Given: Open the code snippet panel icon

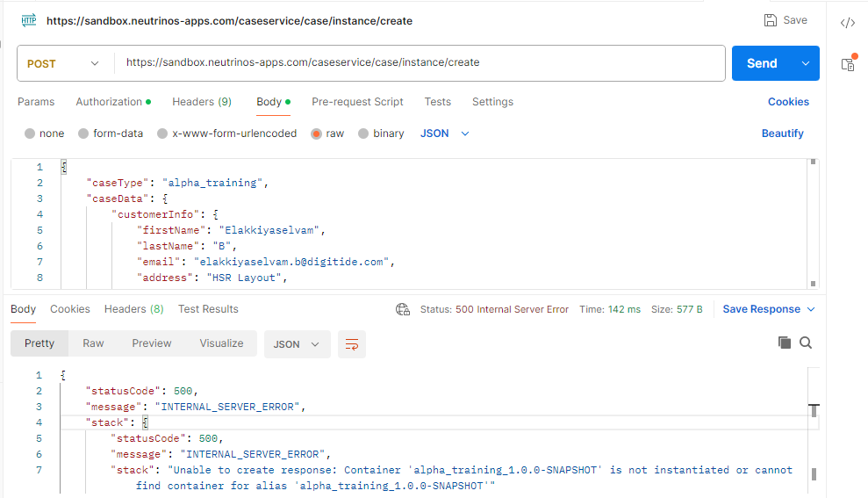Looking at the screenshot, I should click(848, 23).
